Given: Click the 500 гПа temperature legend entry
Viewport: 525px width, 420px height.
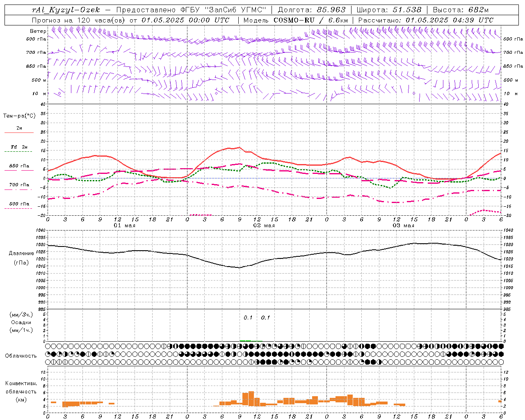Looking at the screenshot, I should tap(19, 204).
